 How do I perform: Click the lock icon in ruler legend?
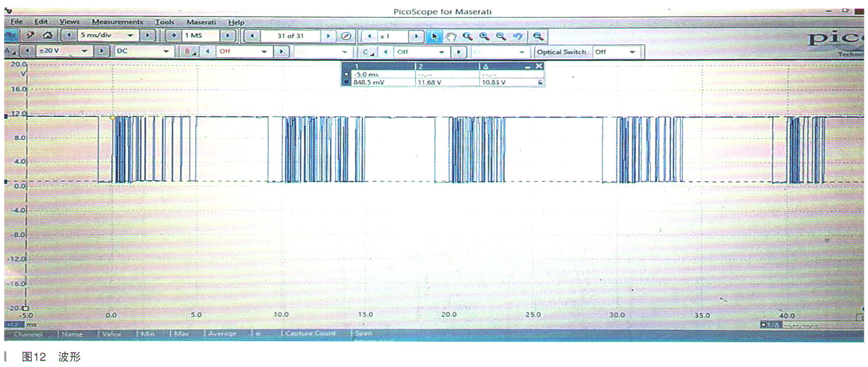540,82
